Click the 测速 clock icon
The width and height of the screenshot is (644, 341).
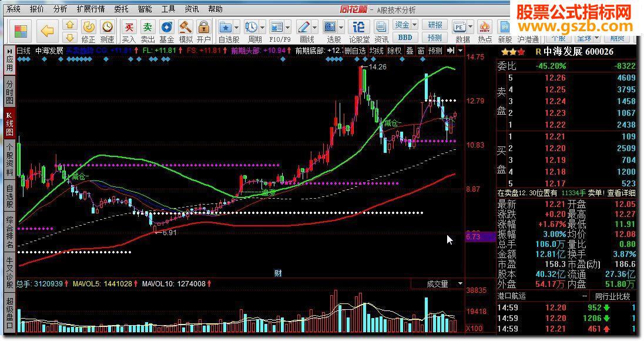click(x=107, y=27)
